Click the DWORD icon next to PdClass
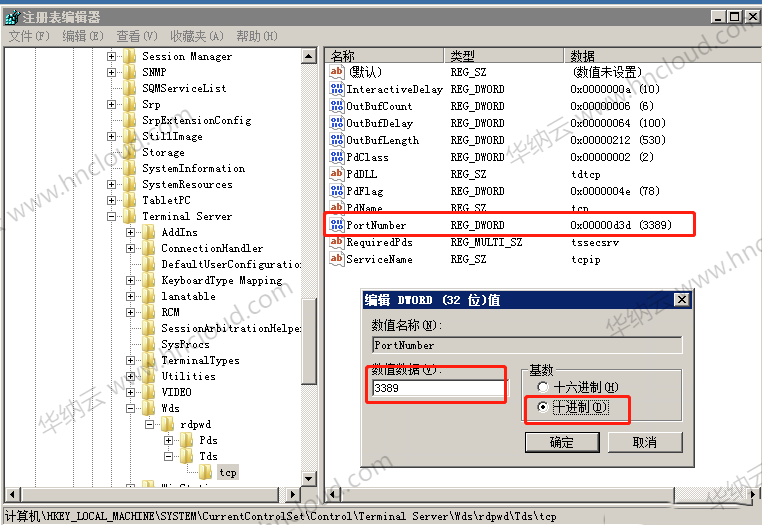 pos(336,157)
